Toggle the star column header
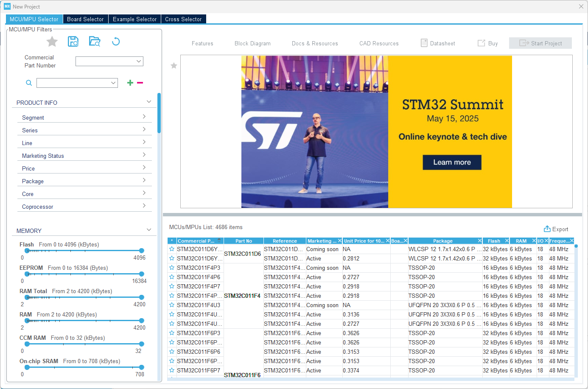The width and height of the screenshot is (588, 389). 172,241
